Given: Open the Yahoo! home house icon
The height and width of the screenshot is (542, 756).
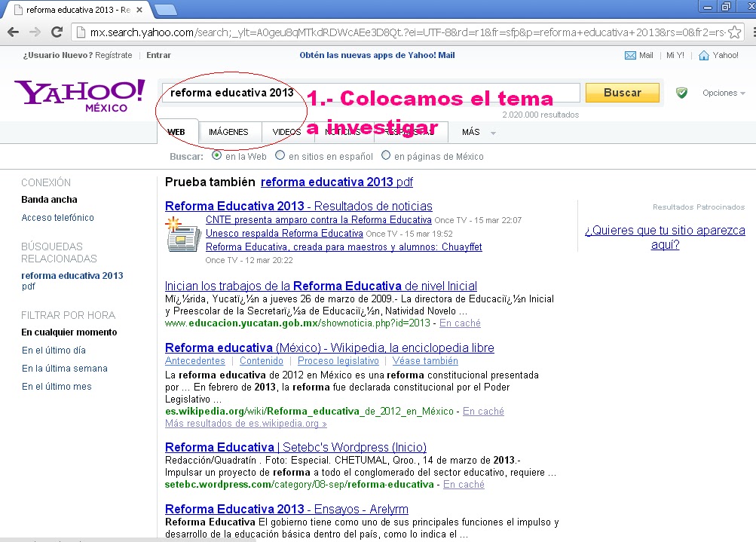Looking at the screenshot, I should coord(704,56).
